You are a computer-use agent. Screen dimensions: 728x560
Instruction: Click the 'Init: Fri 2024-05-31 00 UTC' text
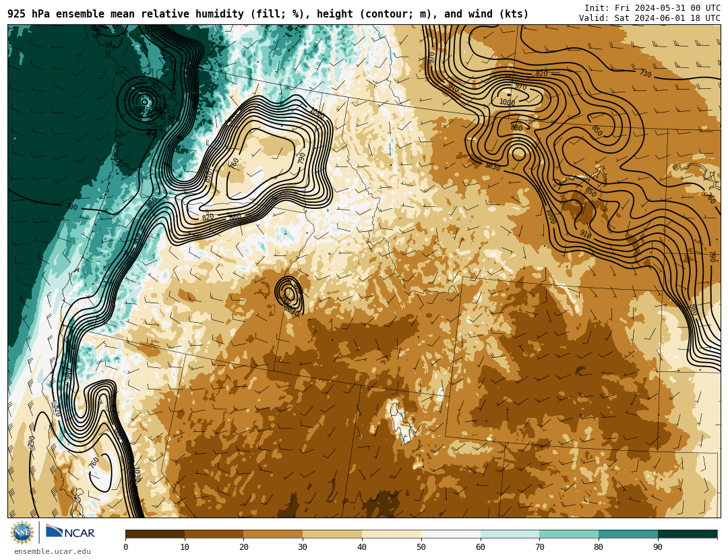pyautogui.click(x=653, y=8)
